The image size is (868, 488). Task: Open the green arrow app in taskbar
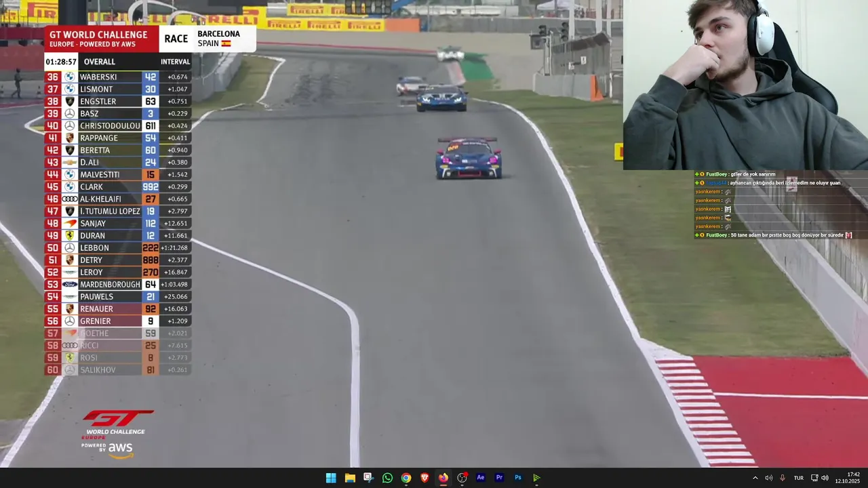pyautogui.click(x=536, y=478)
